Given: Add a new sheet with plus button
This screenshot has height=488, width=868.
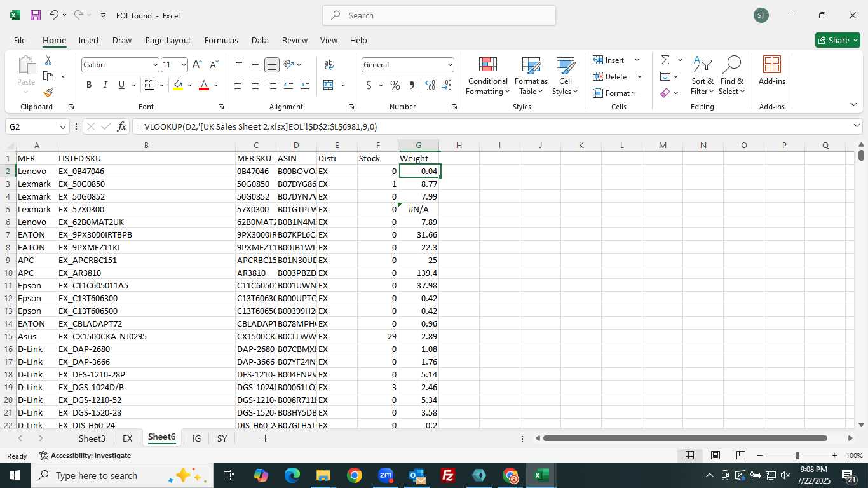Looking at the screenshot, I should pyautogui.click(x=265, y=438).
